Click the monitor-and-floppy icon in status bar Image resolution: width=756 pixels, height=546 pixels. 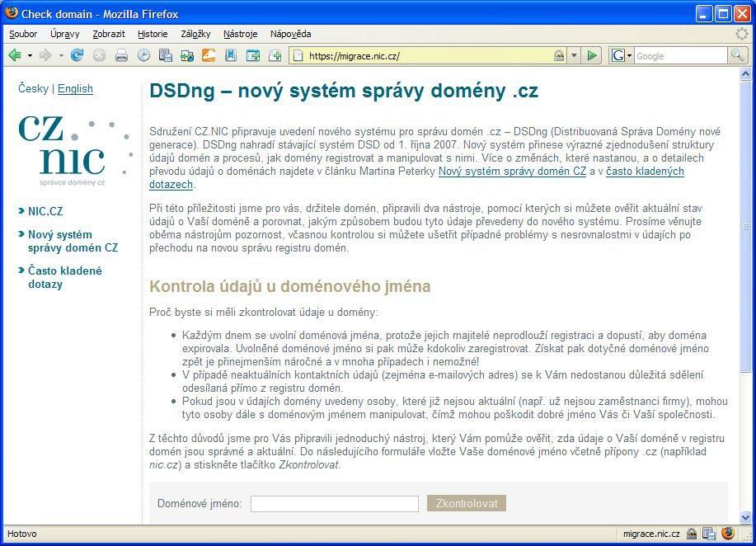point(709,534)
